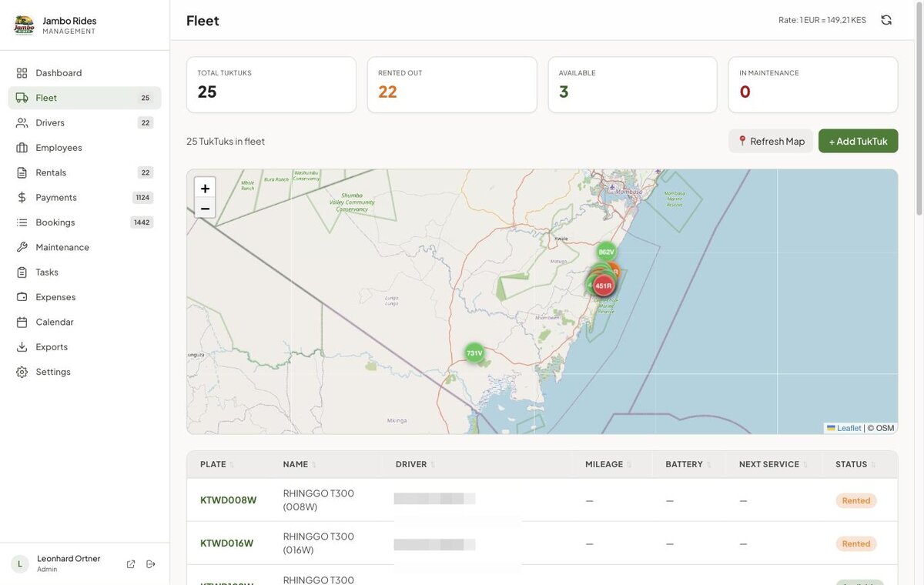Screen dimensions: 924x585
Task: Sort table by Next Service column
Action: click(x=773, y=464)
